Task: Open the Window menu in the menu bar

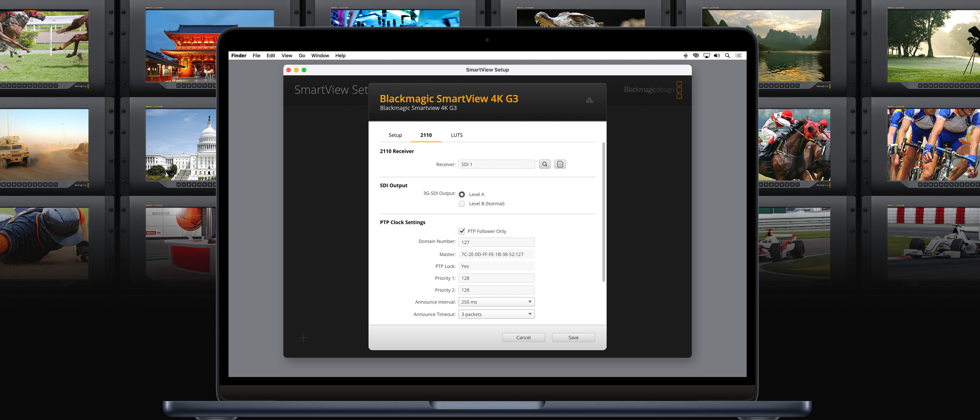Action: [320, 55]
